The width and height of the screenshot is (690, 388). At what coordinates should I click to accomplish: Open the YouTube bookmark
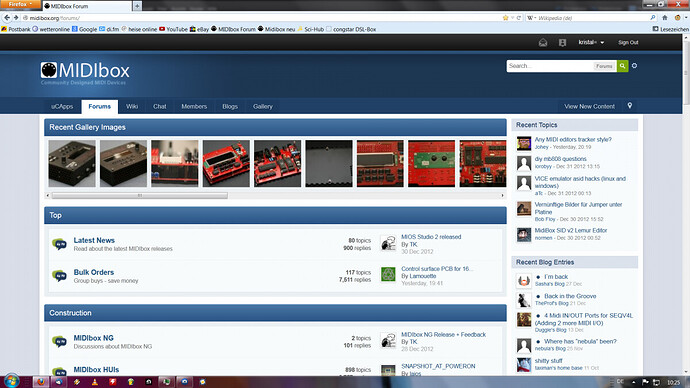point(173,29)
